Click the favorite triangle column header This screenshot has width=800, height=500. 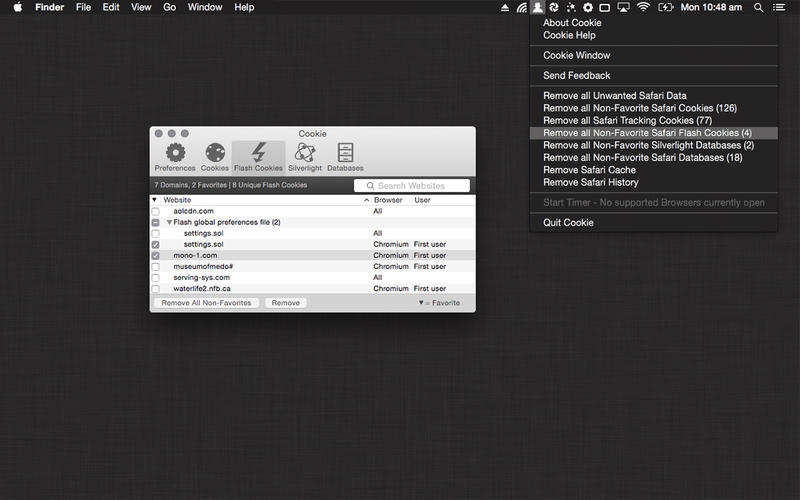coord(155,200)
